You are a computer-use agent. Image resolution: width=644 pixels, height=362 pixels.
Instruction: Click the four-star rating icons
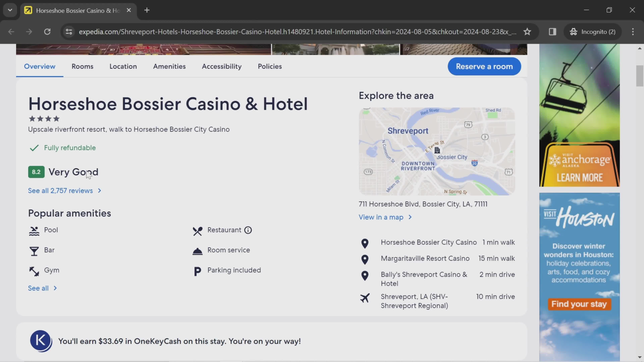pos(44,119)
